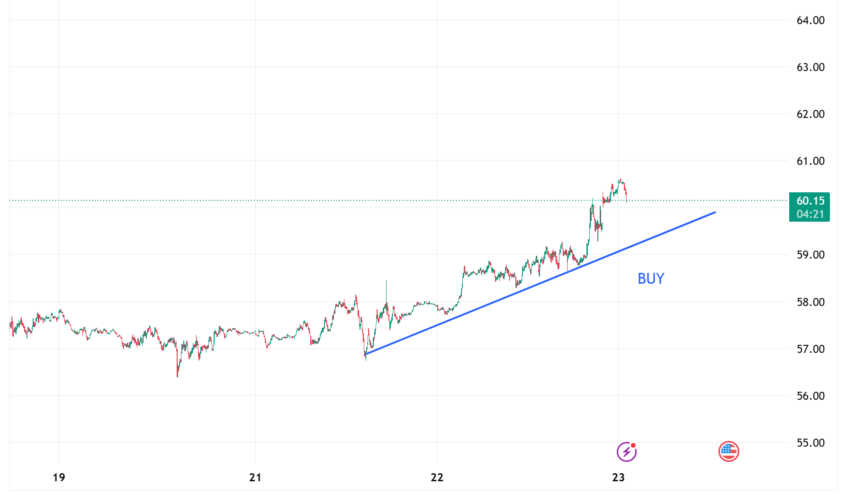Screen dimensions: 847x504
Task: Click the US flag economic event icon
Action: click(729, 451)
